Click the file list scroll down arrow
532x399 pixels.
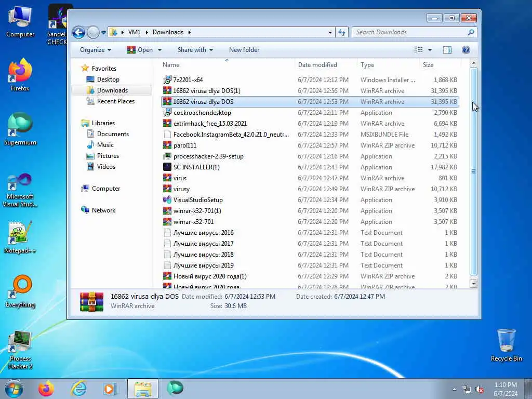(474, 283)
